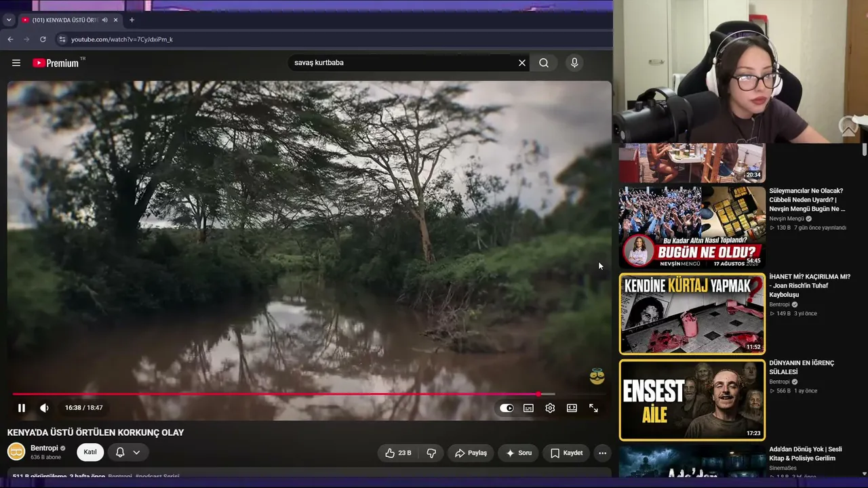Open the more actions three-dot menu
This screenshot has height=488, width=868.
[x=602, y=453]
